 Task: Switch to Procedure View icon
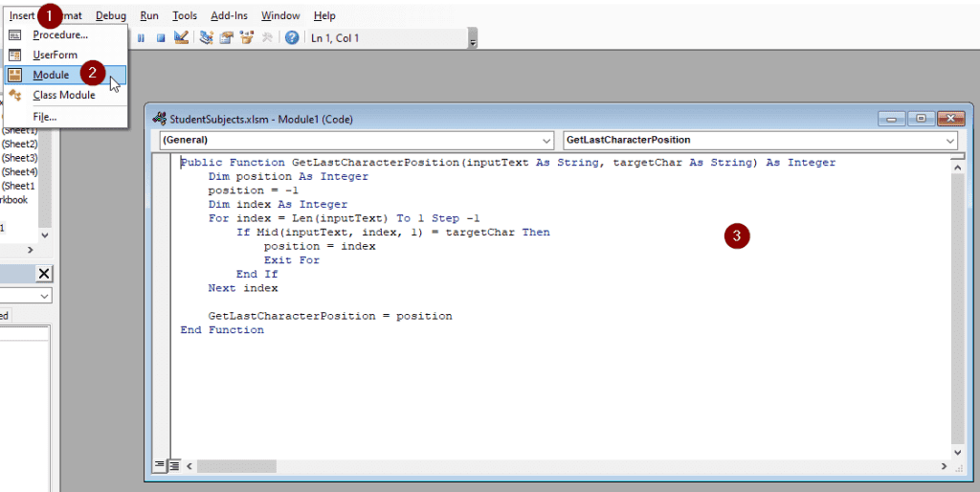pyautogui.click(x=160, y=465)
